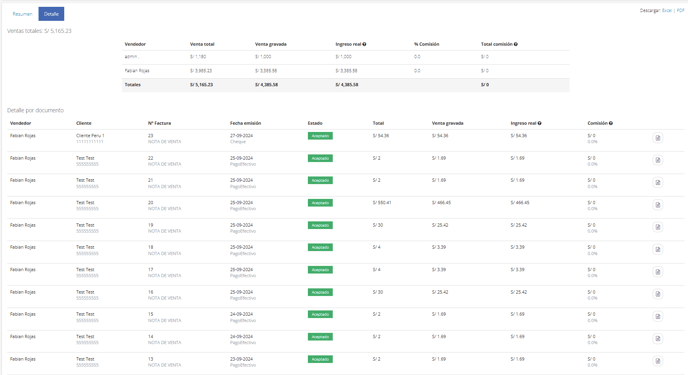Viewport: 688px width, 375px height.
Task: Click 'admin' vendor in summary table
Action: (x=131, y=57)
